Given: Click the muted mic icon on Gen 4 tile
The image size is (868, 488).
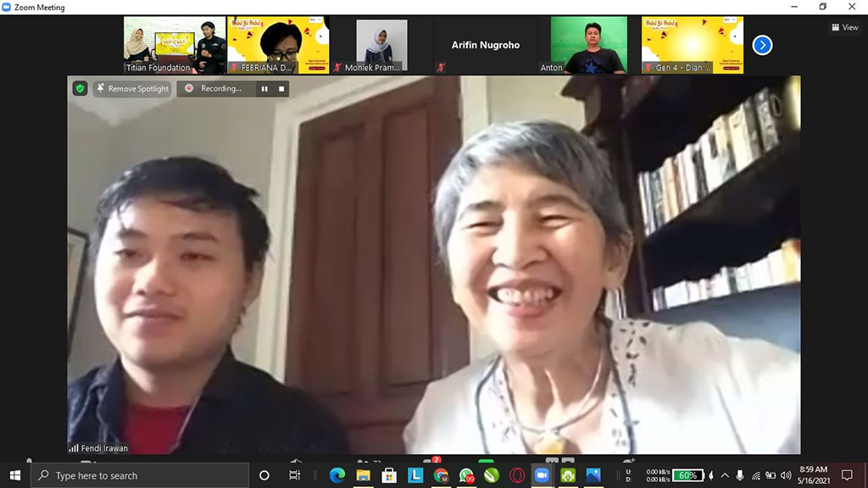Looking at the screenshot, I should (x=648, y=68).
